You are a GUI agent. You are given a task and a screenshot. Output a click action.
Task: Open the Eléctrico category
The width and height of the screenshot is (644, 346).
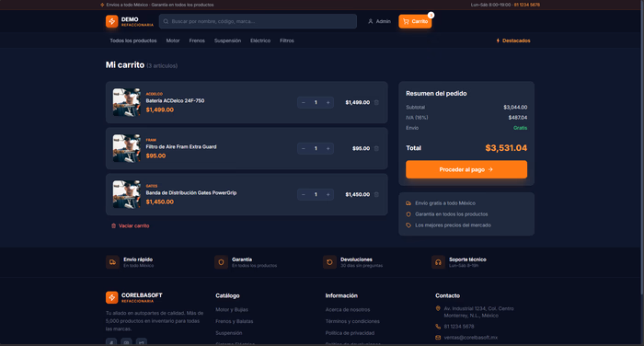tap(260, 40)
